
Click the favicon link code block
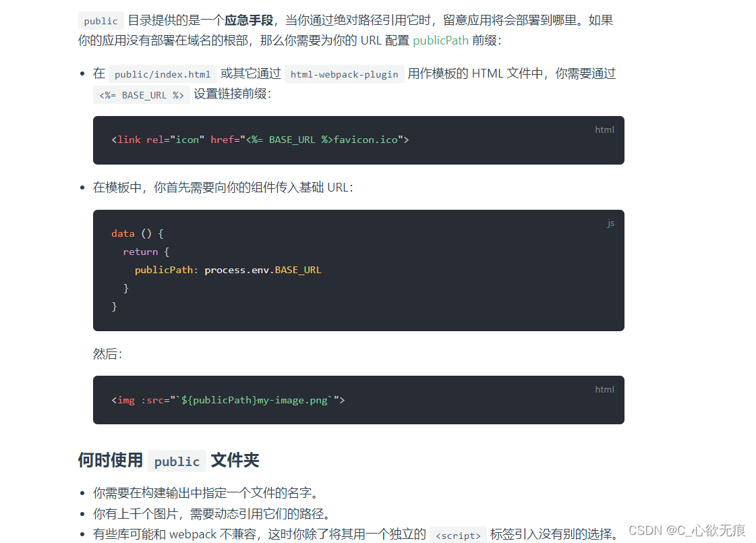pyautogui.click(x=358, y=140)
